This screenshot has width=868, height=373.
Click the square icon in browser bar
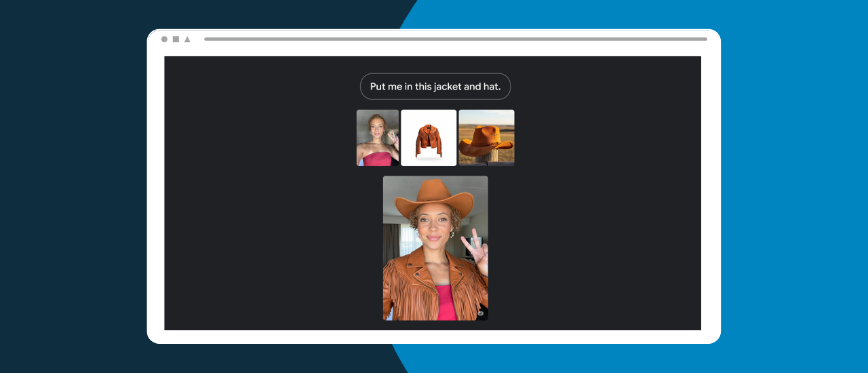point(176,39)
